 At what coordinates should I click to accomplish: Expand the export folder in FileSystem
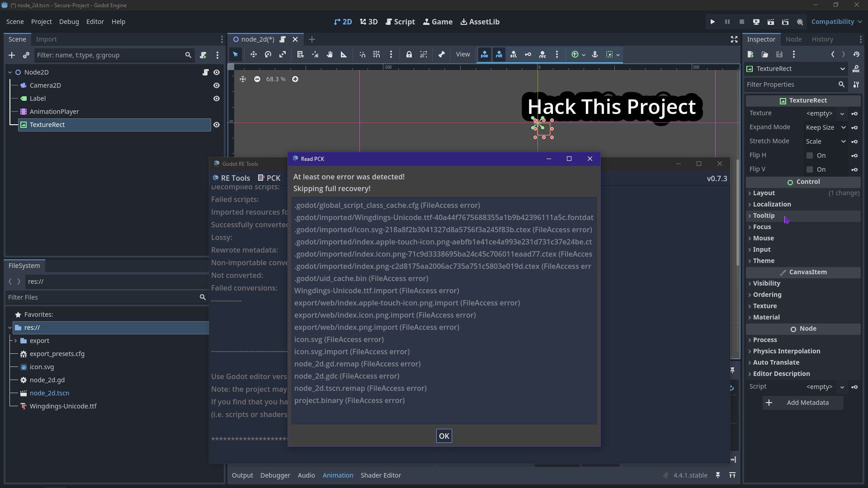point(16,341)
